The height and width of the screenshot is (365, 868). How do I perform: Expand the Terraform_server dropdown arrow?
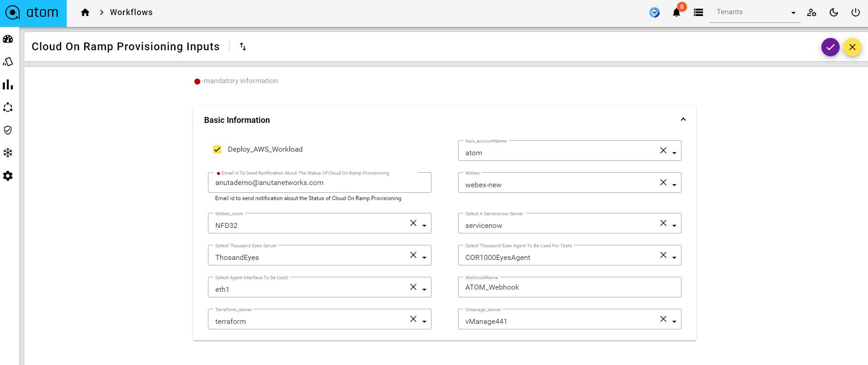coord(424,322)
